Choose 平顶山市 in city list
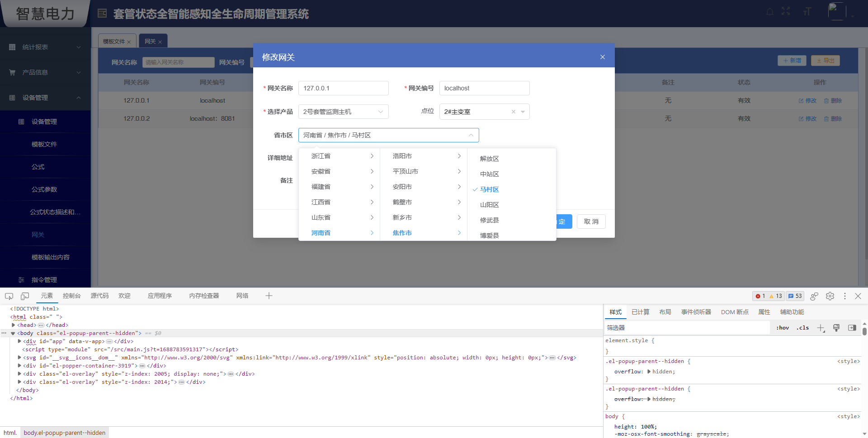The height and width of the screenshot is (438, 868). pos(424,171)
